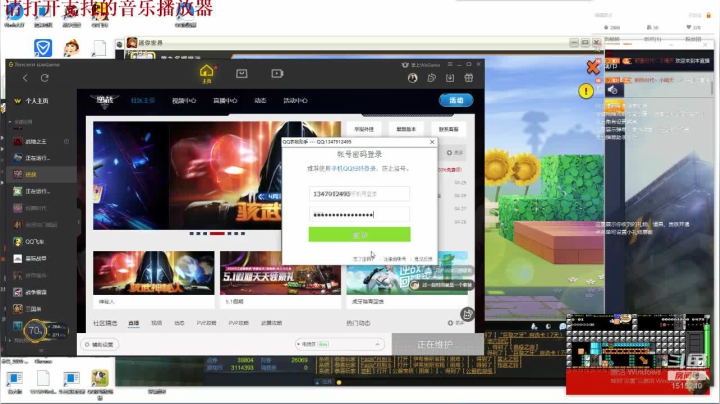The height and width of the screenshot is (404, 720).
Task: Open the 视频中心 tab
Action: point(184,101)
